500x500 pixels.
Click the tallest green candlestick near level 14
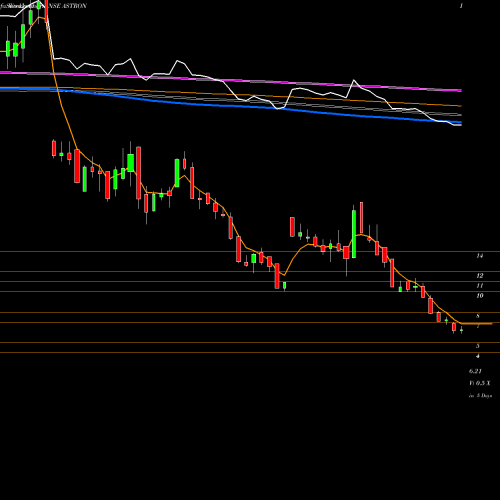coord(354,234)
